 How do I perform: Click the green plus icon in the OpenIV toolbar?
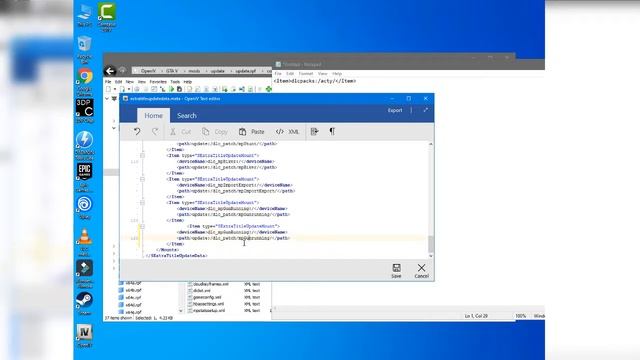tap(269, 89)
